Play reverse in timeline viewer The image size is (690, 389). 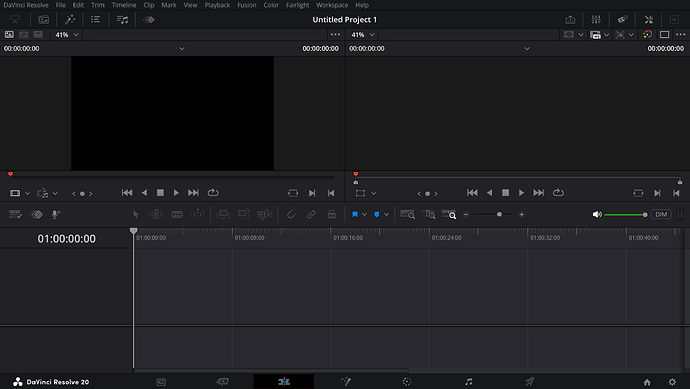[489, 192]
